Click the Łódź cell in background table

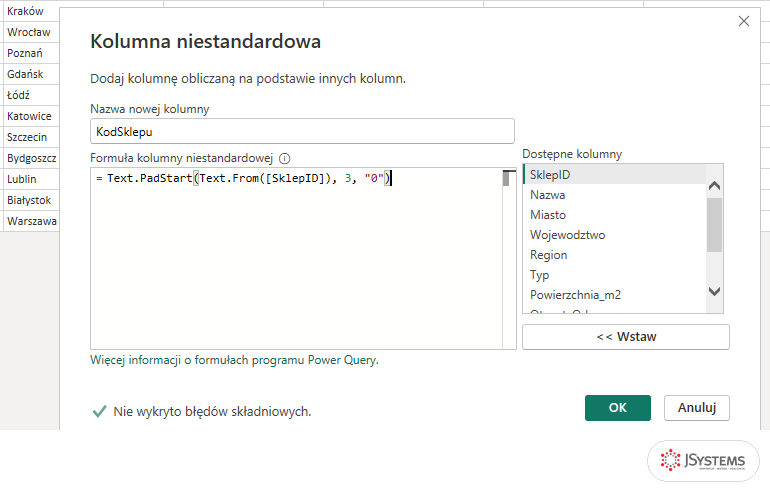31,95
